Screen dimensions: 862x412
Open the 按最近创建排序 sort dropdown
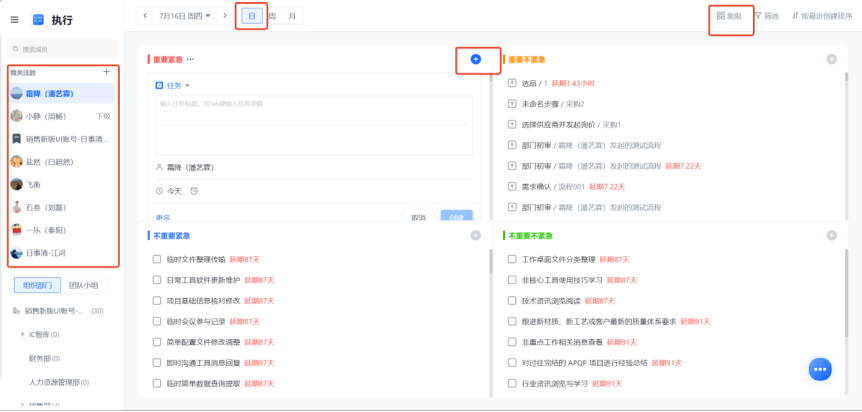(822, 16)
